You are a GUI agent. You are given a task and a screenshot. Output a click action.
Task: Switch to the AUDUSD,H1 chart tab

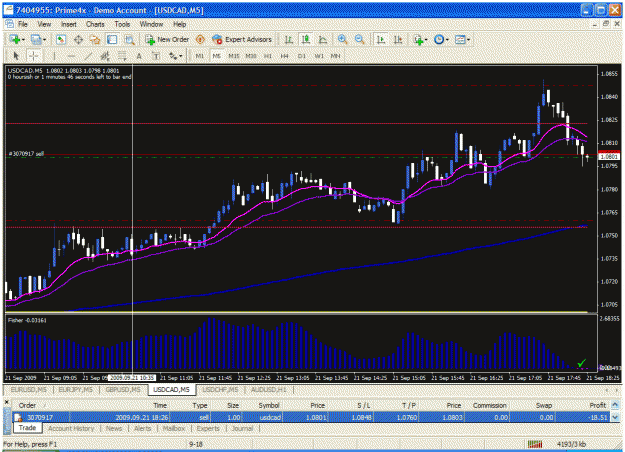click(x=269, y=389)
